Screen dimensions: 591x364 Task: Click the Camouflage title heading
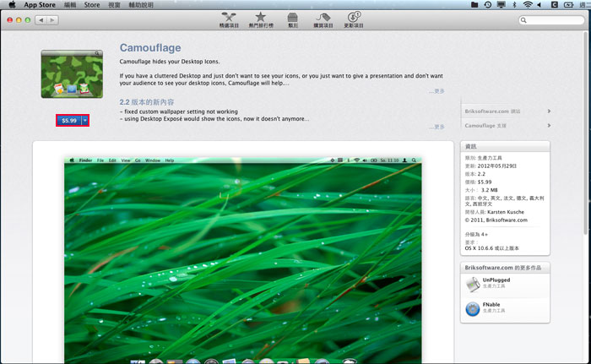pos(150,48)
